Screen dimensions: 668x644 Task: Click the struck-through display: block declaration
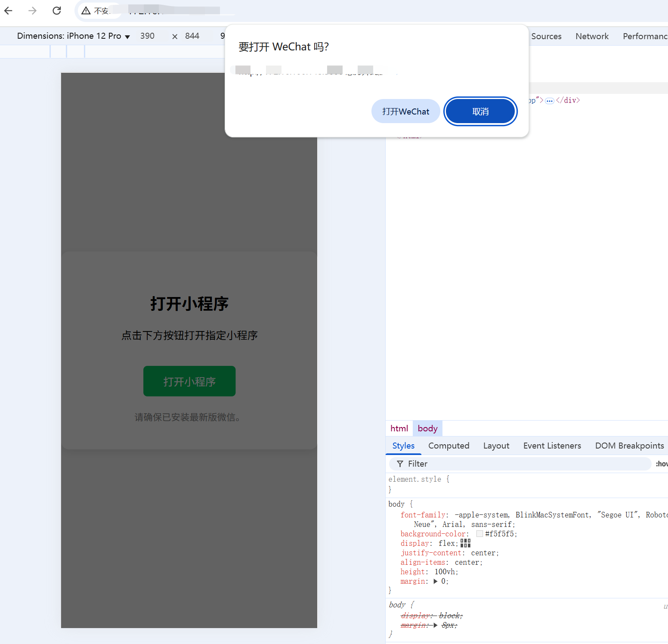(x=432, y=616)
